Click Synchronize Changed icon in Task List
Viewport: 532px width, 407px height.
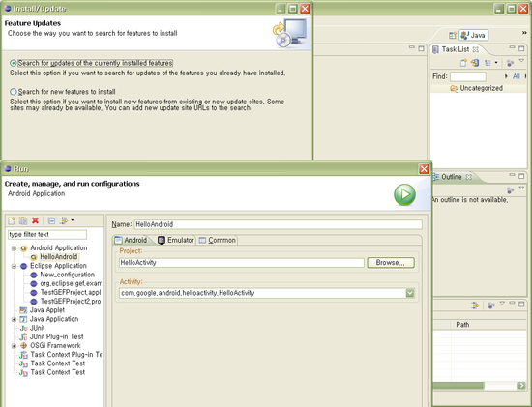point(475,63)
